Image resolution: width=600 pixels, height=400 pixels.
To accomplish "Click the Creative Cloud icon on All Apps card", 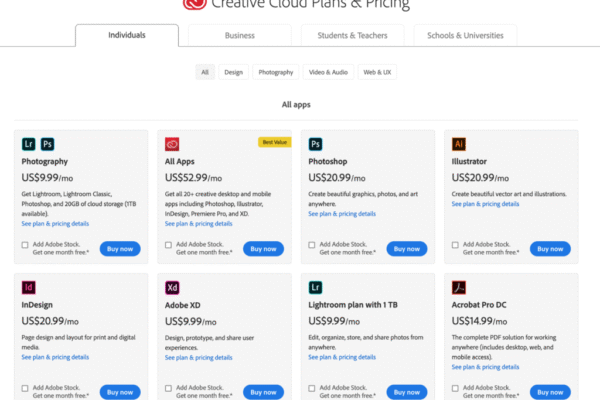I will pos(172,144).
